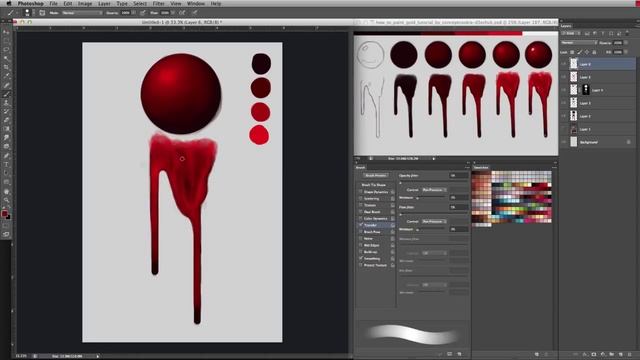640x360 pixels.
Task: Switch to the Untitled-1 document tab
Action: tap(182, 22)
